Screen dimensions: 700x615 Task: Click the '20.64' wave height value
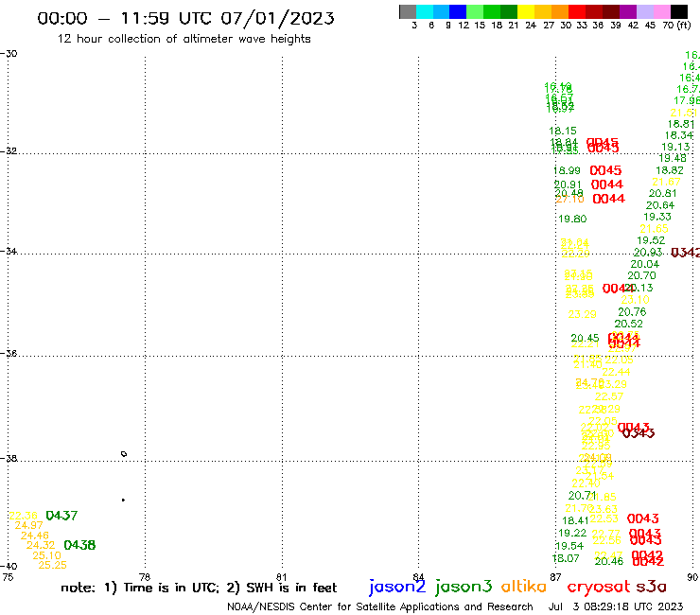click(x=660, y=205)
